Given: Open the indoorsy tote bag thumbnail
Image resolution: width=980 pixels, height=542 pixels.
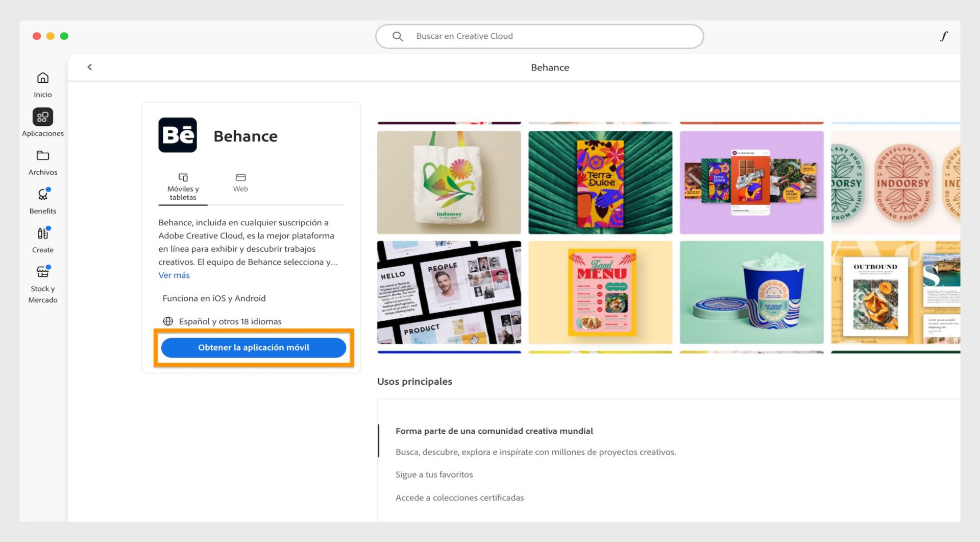Looking at the screenshot, I should point(449,182).
